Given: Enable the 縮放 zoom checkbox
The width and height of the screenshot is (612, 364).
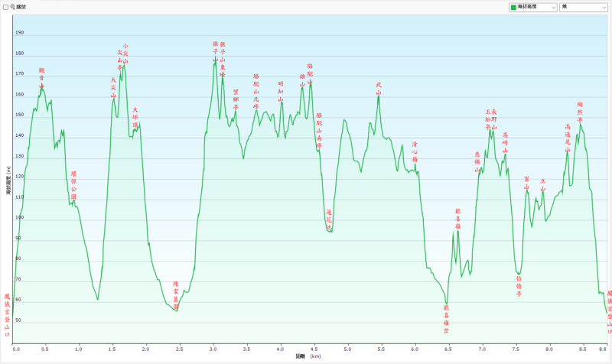Looking at the screenshot, I should [6, 6].
